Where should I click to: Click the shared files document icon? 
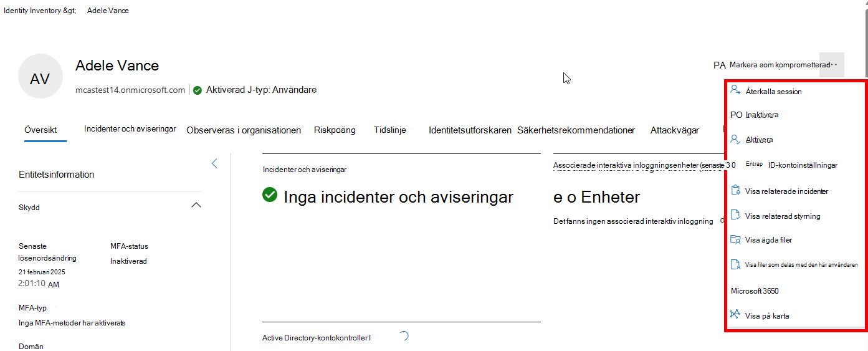click(735, 264)
